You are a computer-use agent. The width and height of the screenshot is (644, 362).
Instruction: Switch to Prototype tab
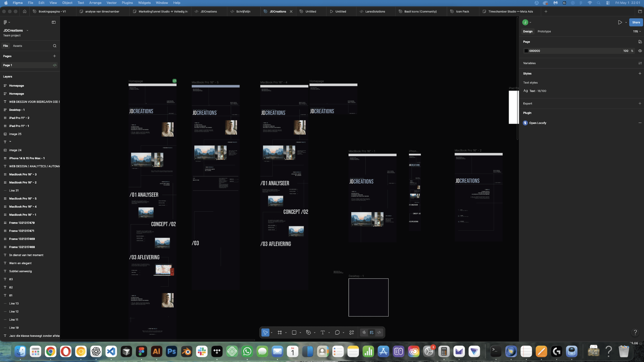coord(544,32)
